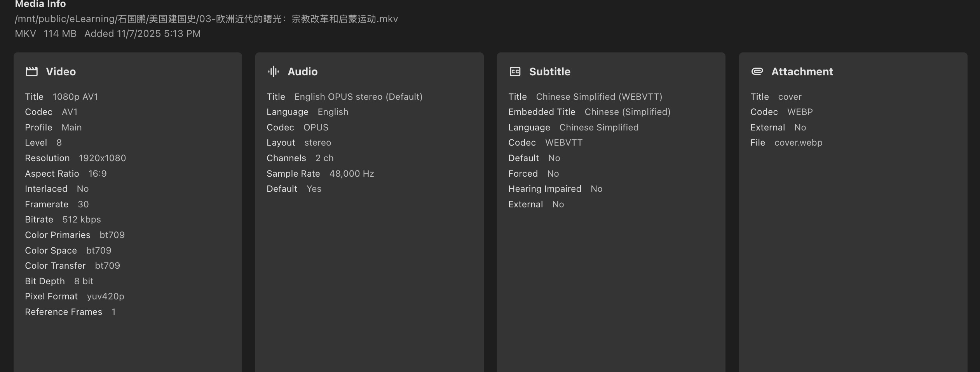Click the yuv420p pixel format value
Viewport: 980px width, 372px height.
pos(105,296)
